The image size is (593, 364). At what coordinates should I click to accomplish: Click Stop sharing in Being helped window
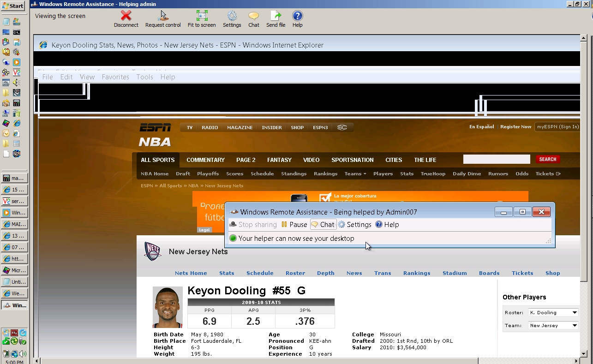pos(253,225)
